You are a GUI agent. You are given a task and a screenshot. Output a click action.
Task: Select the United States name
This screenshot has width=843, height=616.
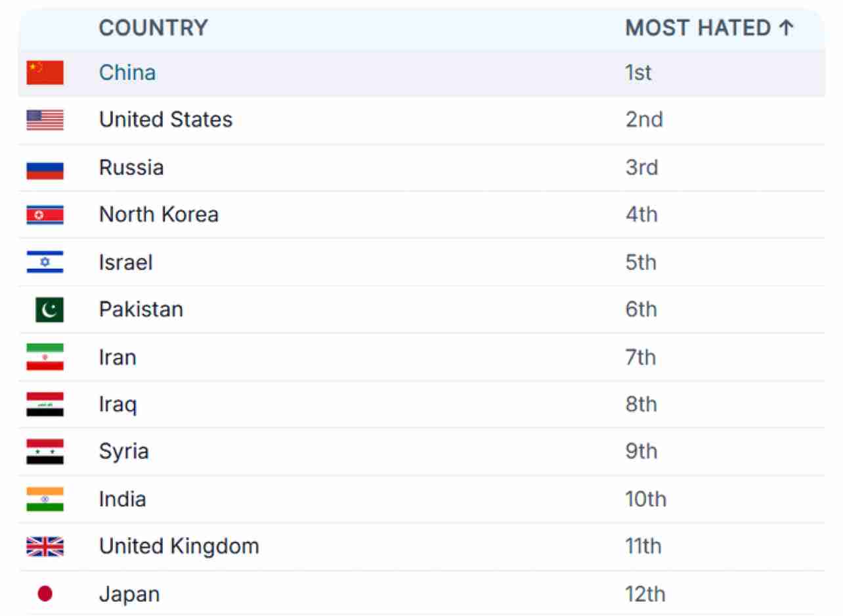coord(165,120)
